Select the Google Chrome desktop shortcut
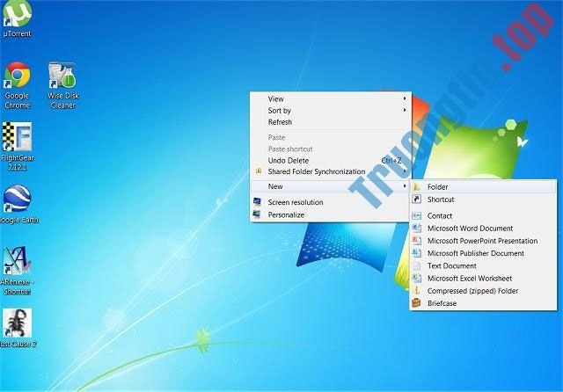The height and width of the screenshot is (392, 563). 17,79
